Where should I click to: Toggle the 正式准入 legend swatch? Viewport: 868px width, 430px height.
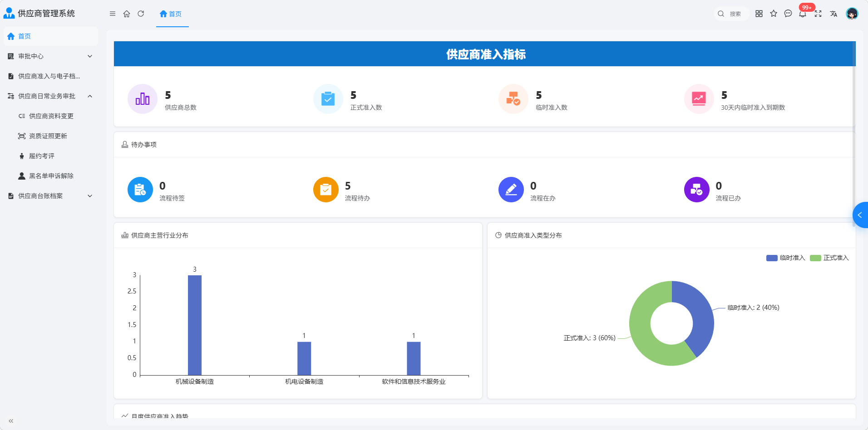point(815,258)
